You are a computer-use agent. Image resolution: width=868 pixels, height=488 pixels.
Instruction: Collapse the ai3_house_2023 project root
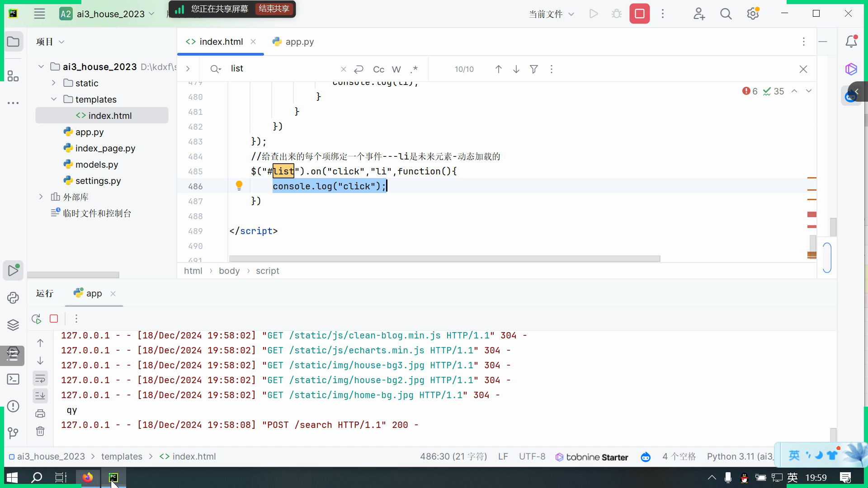tap(41, 67)
